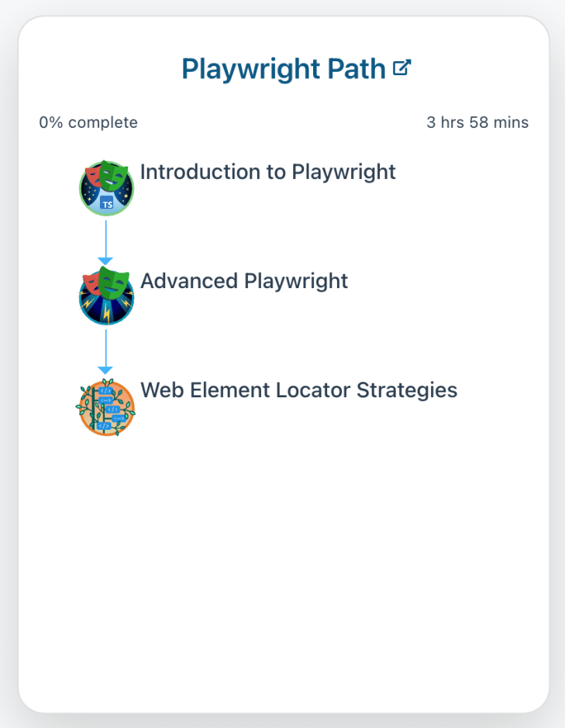The image size is (565, 728).
Task: Click the green mask on Advanced Playwright badge
Action: click(x=114, y=283)
